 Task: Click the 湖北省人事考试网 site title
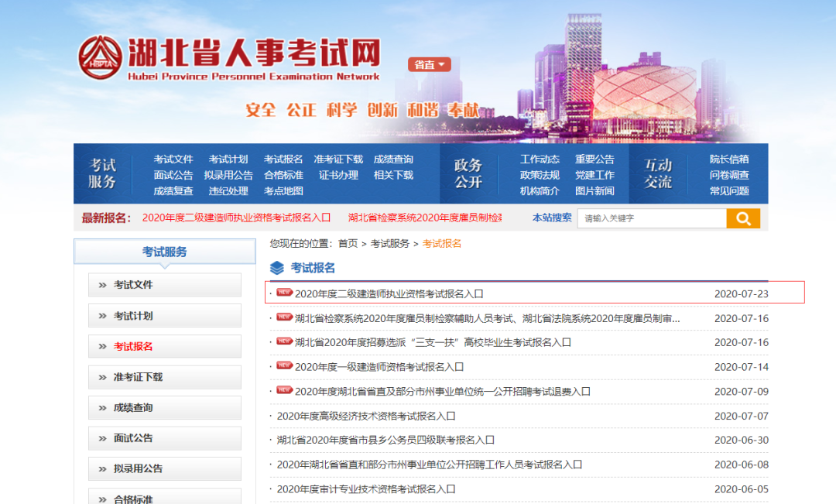click(255, 53)
